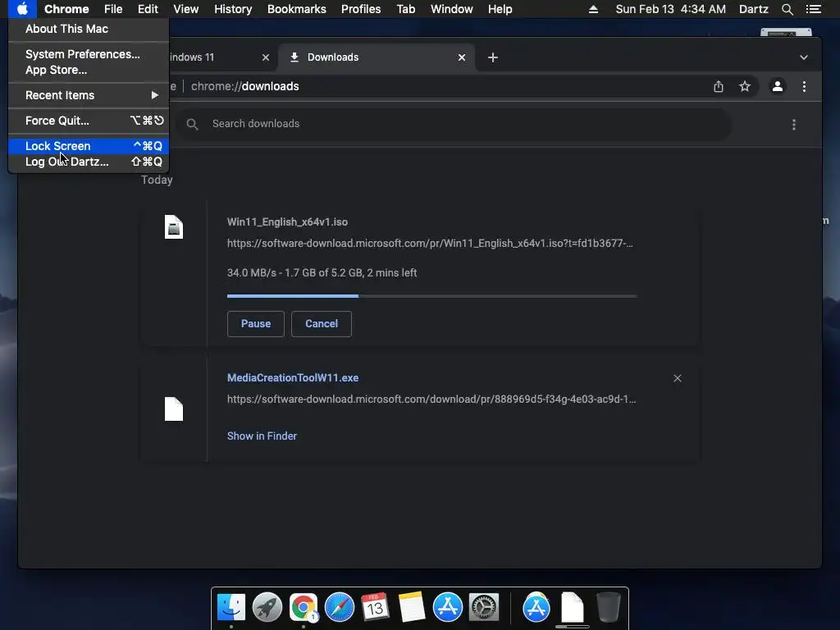Expand the tab search chevron
The height and width of the screenshot is (630, 840).
click(804, 57)
